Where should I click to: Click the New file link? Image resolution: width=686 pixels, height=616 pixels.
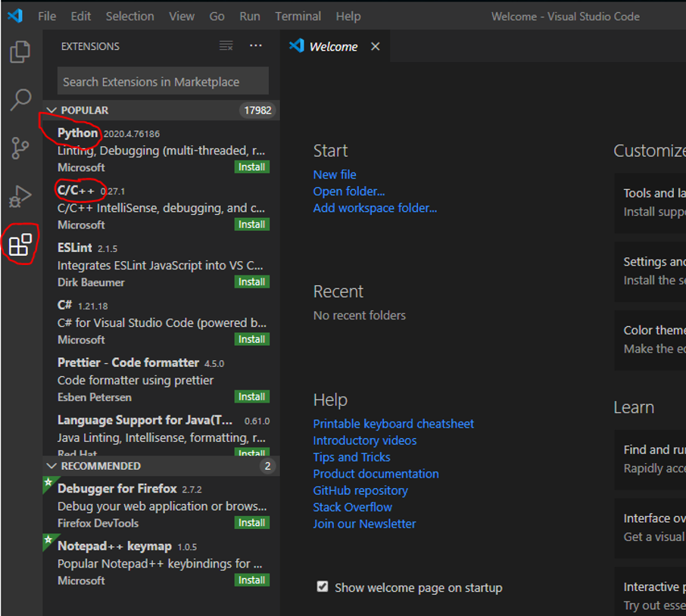click(x=335, y=175)
